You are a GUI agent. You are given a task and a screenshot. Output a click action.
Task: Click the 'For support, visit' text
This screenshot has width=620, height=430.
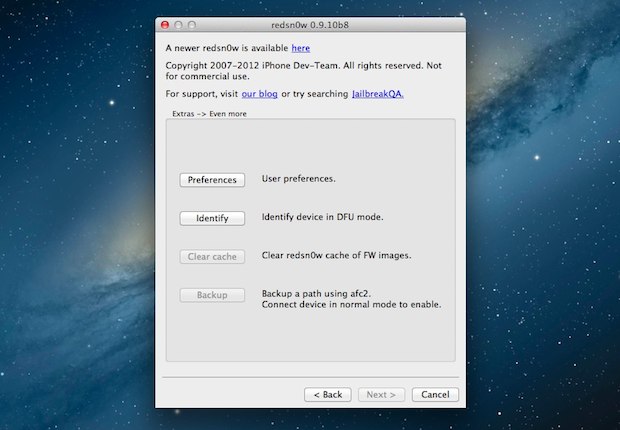202,94
